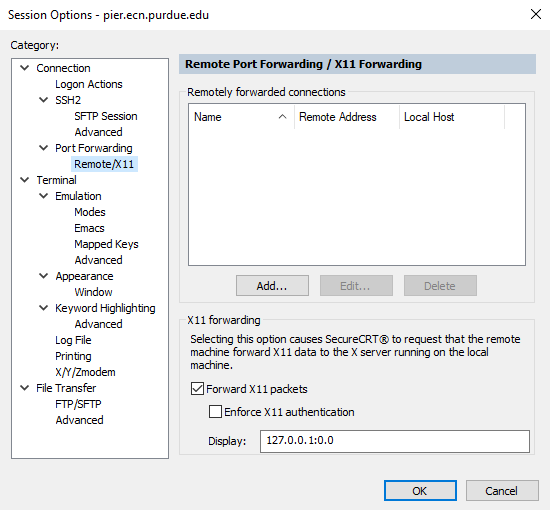The height and width of the screenshot is (510, 550).
Task: Collapse the Terminal category chevron
Action: [25, 180]
